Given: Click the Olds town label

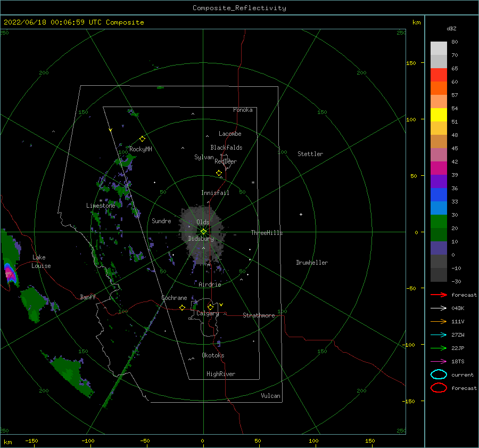Looking at the screenshot, I should (203, 222).
